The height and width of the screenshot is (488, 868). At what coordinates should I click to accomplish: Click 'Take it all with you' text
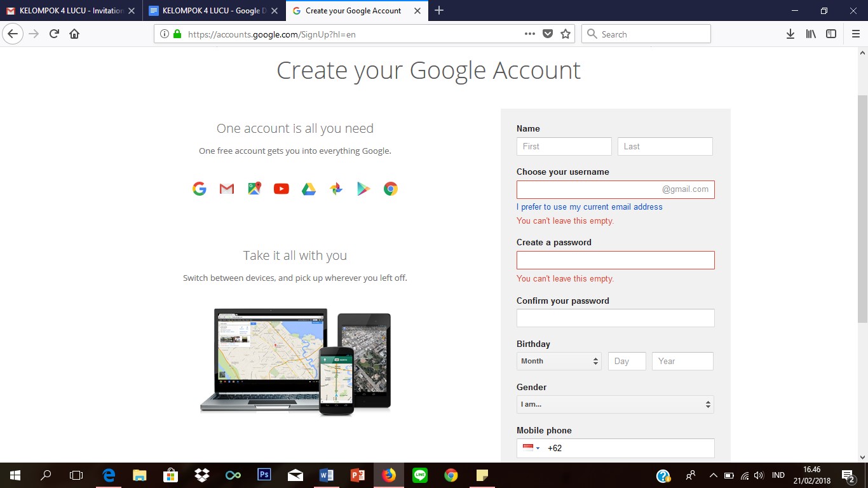[295, 255]
